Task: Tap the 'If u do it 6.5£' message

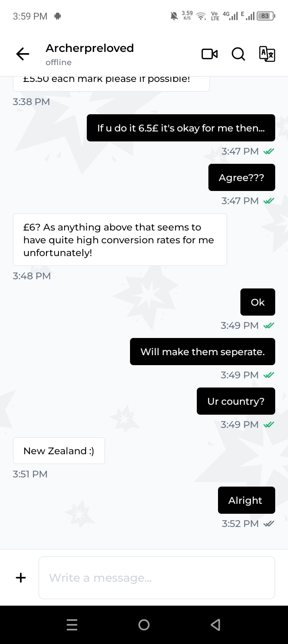Action: click(181, 128)
